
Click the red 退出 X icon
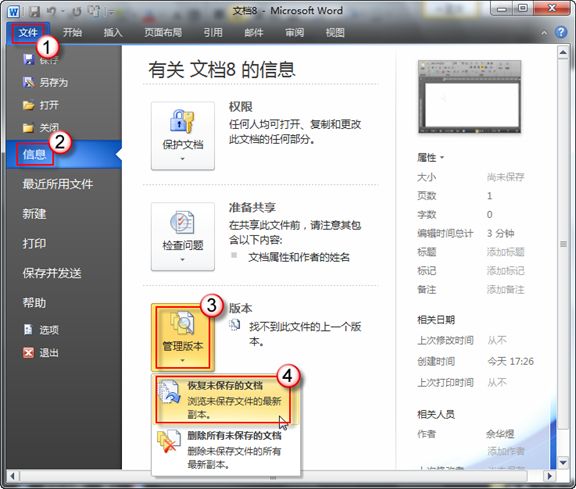coord(28,353)
